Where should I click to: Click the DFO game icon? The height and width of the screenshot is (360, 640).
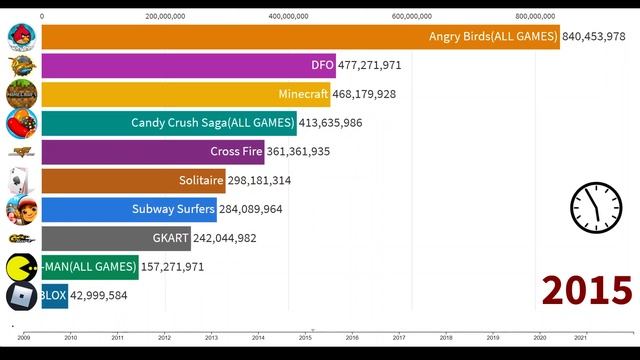pos(22,66)
